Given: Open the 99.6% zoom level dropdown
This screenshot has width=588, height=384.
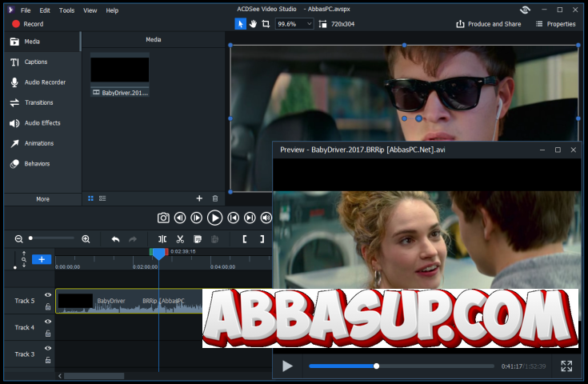Looking at the screenshot, I should point(295,24).
